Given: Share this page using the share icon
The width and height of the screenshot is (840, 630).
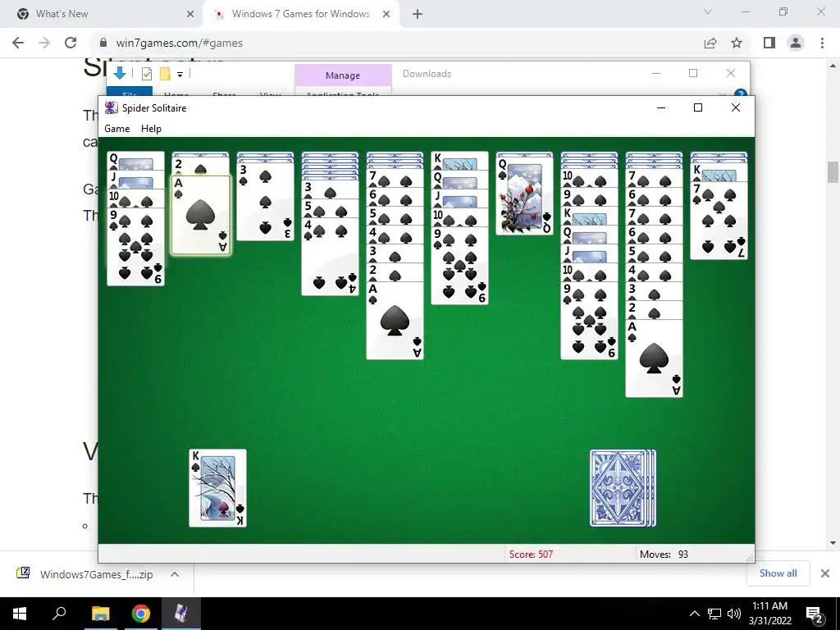Looking at the screenshot, I should (710, 43).
